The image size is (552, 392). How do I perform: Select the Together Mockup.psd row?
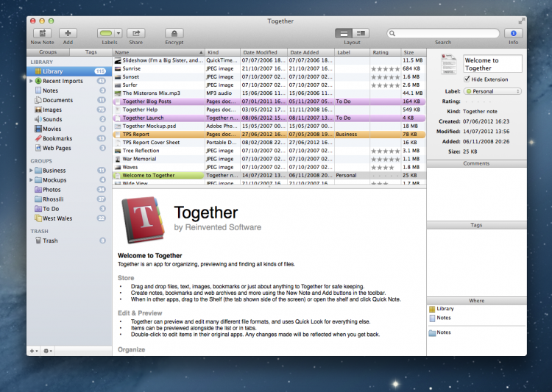(269, 126)
